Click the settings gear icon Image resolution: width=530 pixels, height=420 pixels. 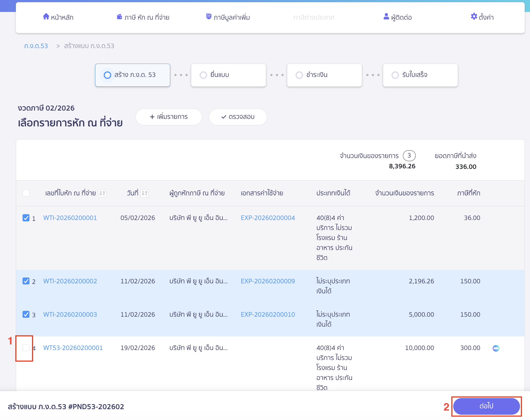pos(474,17)
